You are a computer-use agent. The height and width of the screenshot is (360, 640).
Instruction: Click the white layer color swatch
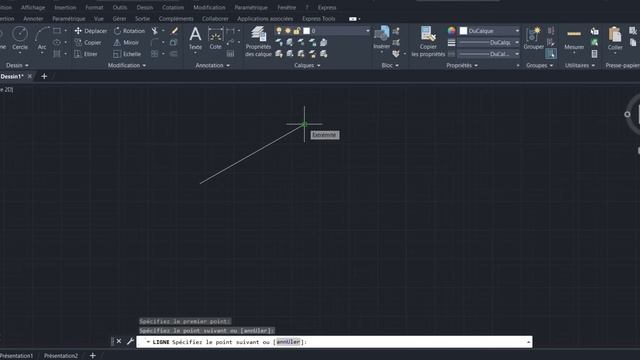(307, 31)
